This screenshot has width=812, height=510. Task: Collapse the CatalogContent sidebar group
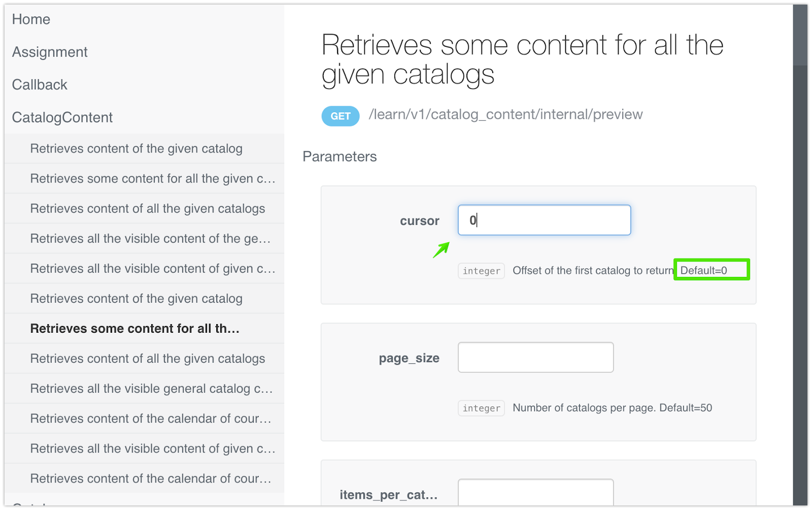coord(62,117)
